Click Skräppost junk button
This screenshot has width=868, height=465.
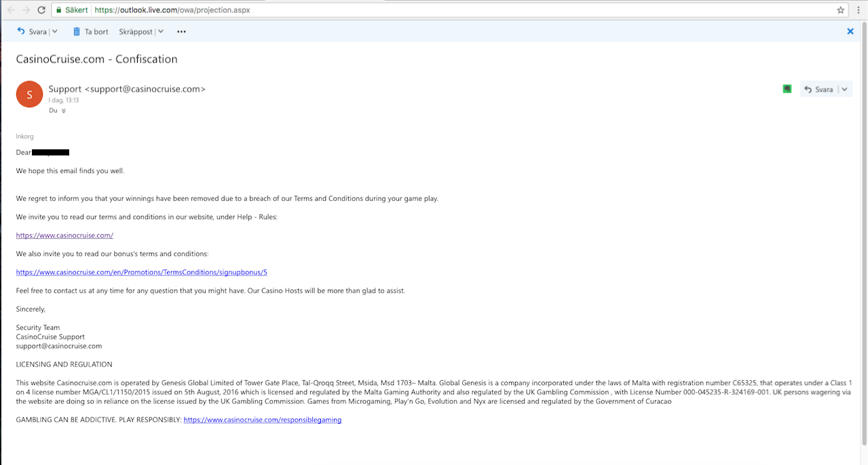(136, 31)
